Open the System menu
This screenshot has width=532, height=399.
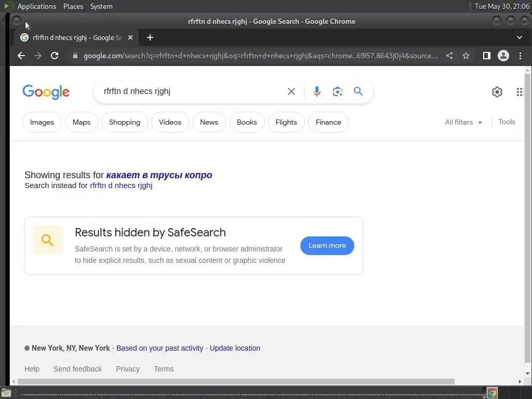pyautogui.click(x=101, y=6)
